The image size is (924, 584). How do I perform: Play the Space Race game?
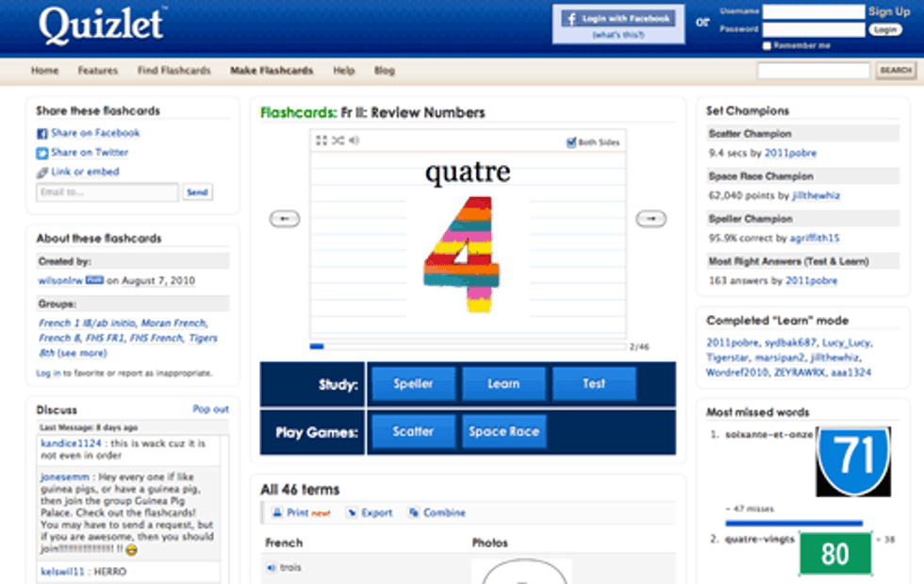click(503, 432)
